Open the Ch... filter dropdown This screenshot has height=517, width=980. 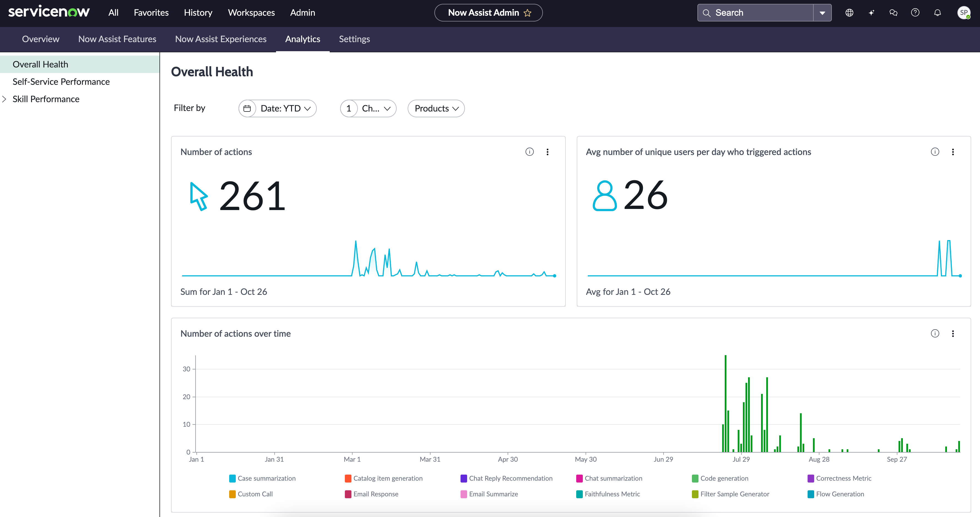point(368,108)
